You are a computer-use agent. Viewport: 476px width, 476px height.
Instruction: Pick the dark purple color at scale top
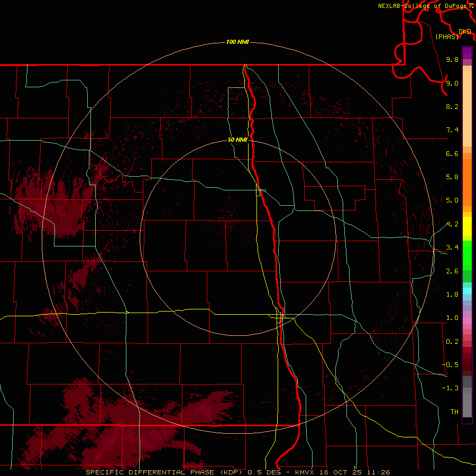pyautogui.click(x=467, y=53)
